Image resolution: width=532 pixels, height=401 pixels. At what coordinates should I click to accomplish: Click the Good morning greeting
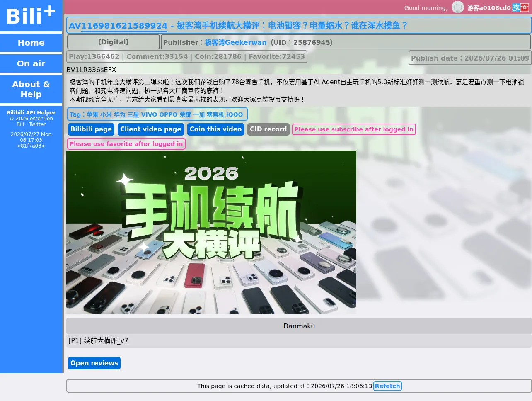[x=426, y=8]
